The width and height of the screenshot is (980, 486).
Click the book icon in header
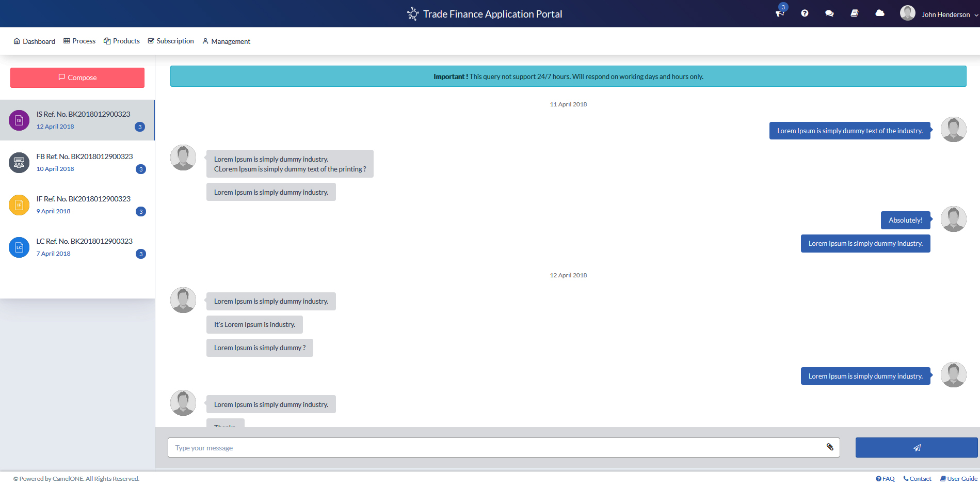pos(854,13)
